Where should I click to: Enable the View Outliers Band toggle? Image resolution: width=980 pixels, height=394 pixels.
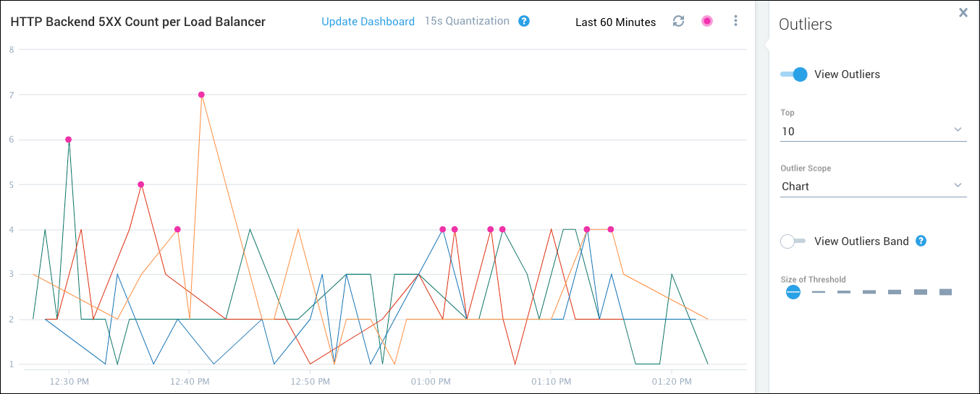(x=793, y=241)
